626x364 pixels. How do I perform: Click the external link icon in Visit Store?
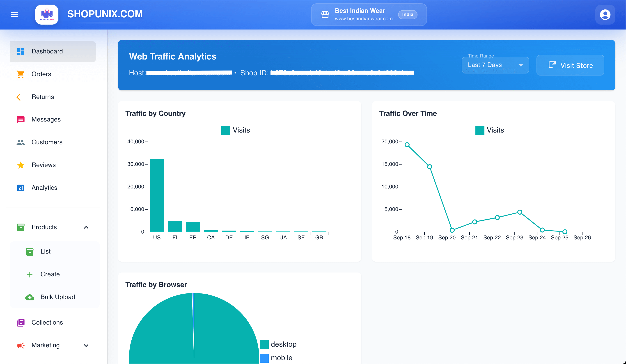pyautogui.click(x=552, y=65)
